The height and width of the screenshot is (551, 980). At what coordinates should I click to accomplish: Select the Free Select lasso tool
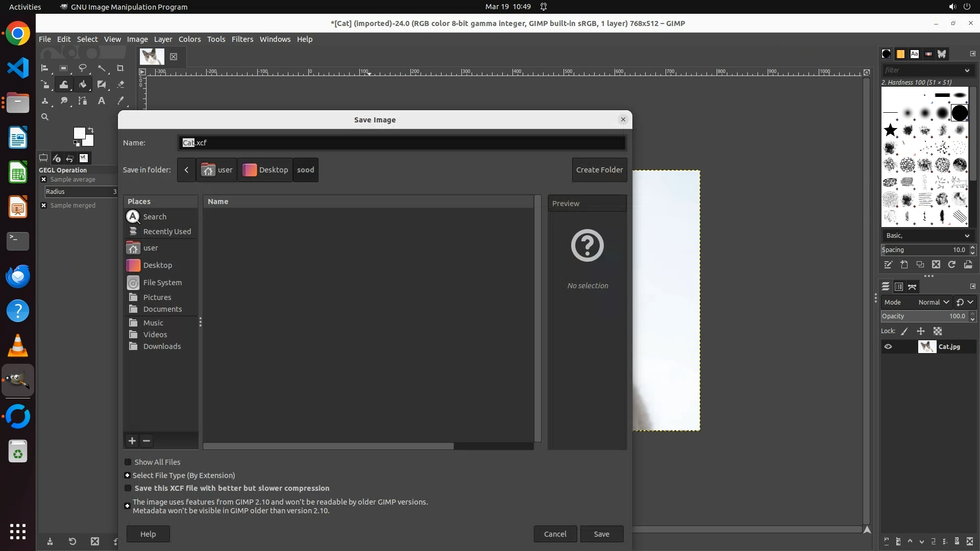[x=83, y=68]
